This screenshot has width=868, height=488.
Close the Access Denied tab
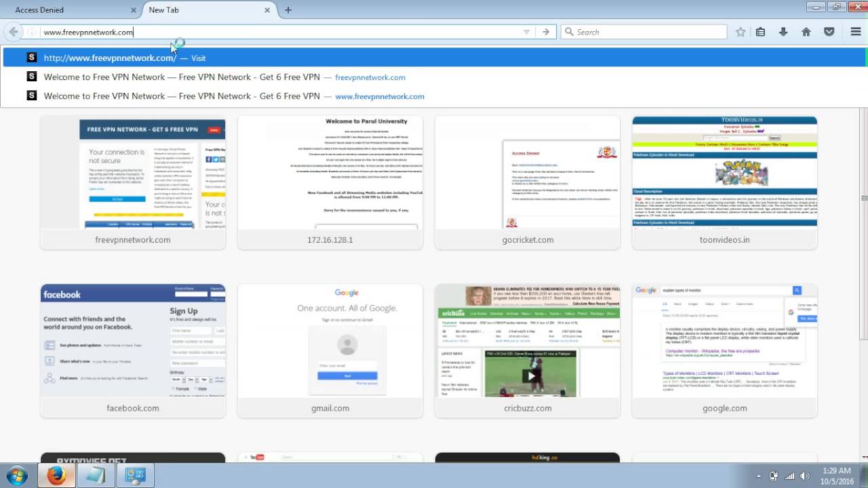tap(133, 10)
